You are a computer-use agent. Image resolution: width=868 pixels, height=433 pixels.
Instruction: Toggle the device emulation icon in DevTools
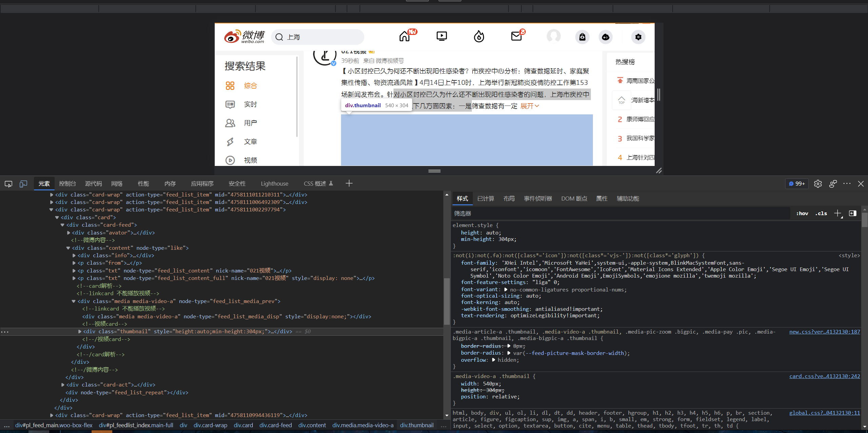23,184
